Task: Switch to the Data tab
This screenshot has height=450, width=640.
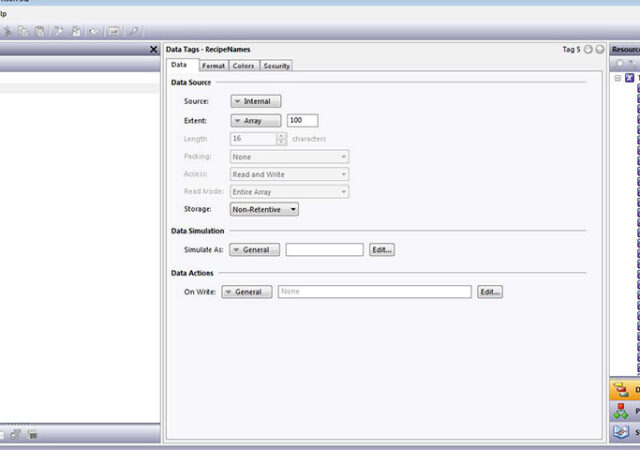Action: coord(179,65)
